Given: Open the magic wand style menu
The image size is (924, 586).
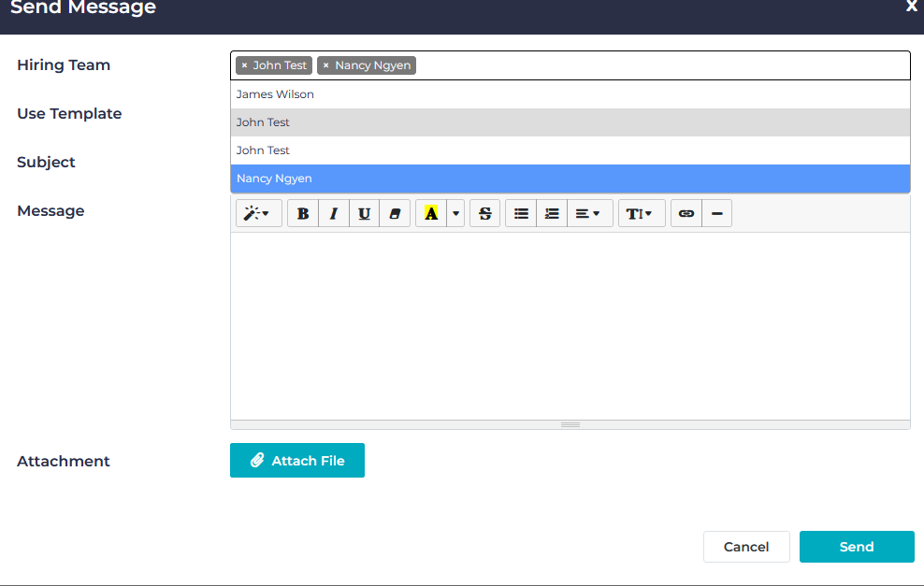Looking at the screenshot, I should point(258,213).
